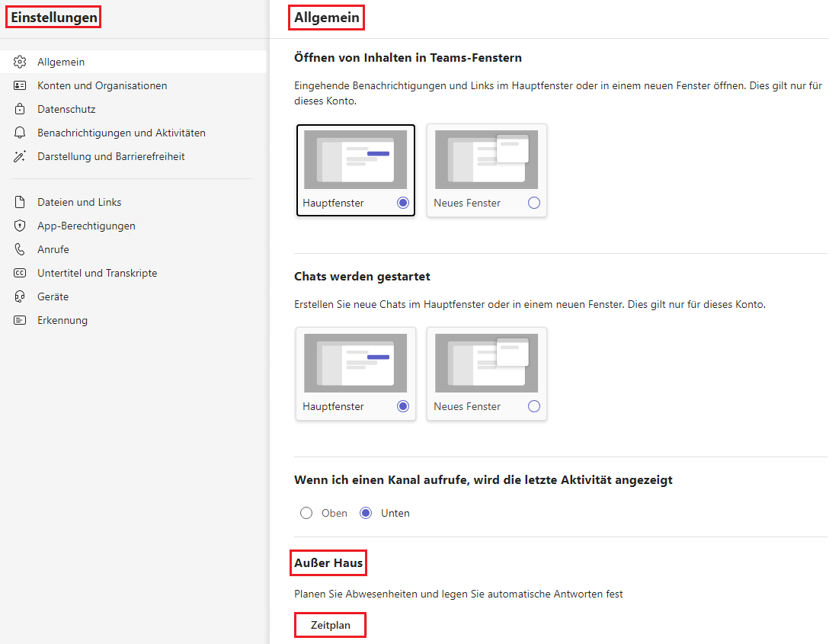This screenshot has height=644, width=829.
Task: Select Hauptfenster radio under Chats werden gestartet
Action: coord(403,406)
